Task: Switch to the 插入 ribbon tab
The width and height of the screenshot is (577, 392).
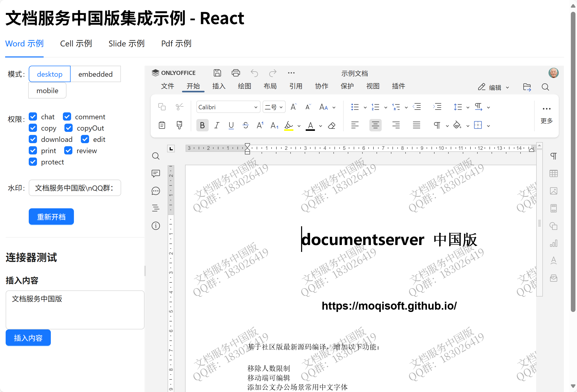Action: click(x=219, y=86)
